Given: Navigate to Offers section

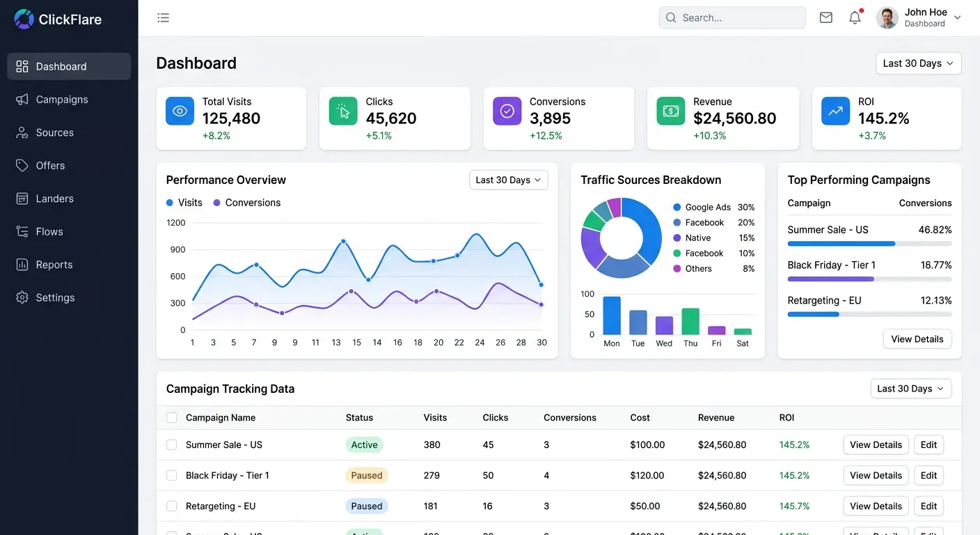Looking at the screenshot, I should pos(69,165).
